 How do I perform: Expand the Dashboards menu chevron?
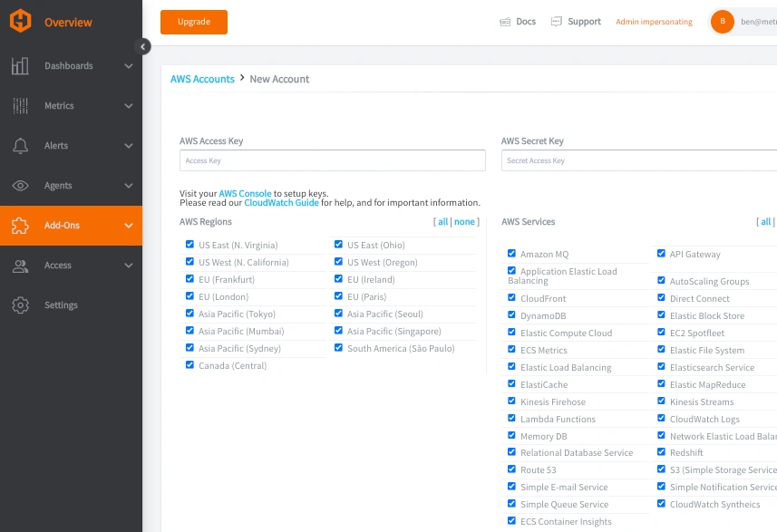(129, 66)
